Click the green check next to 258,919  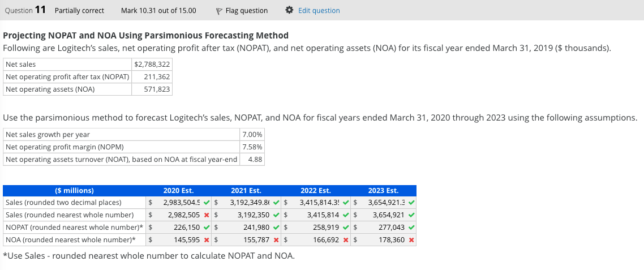[x=345, y=227]
